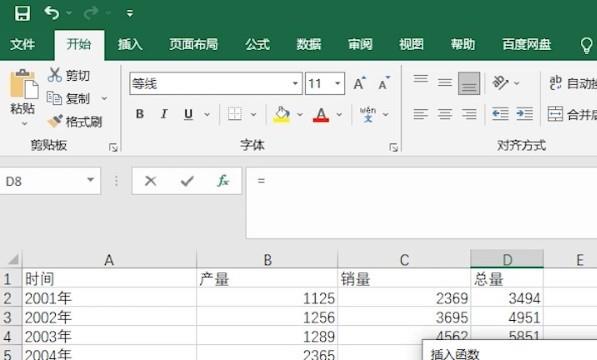
Task: Open font color dropdown arrow
Action: [339, 114]
